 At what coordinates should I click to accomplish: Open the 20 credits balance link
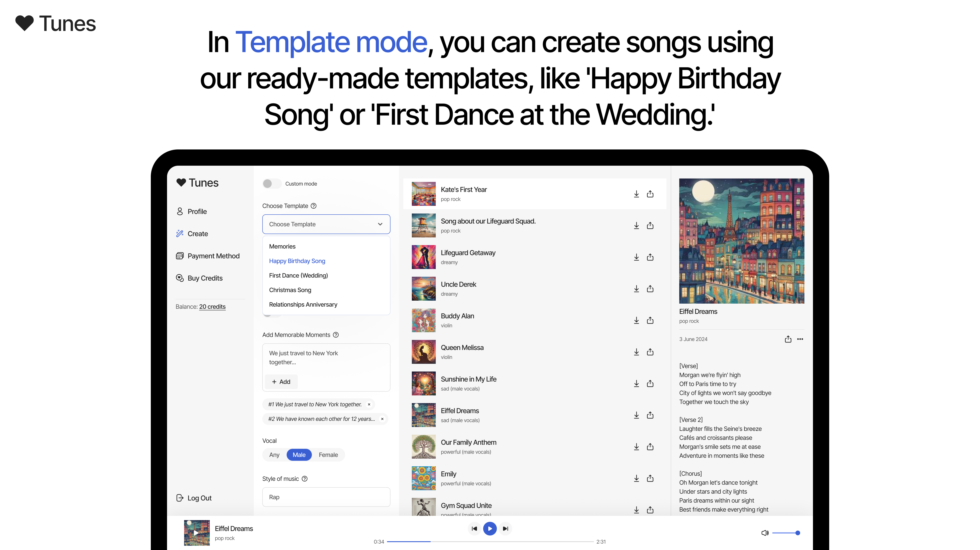tap(212, 307)
